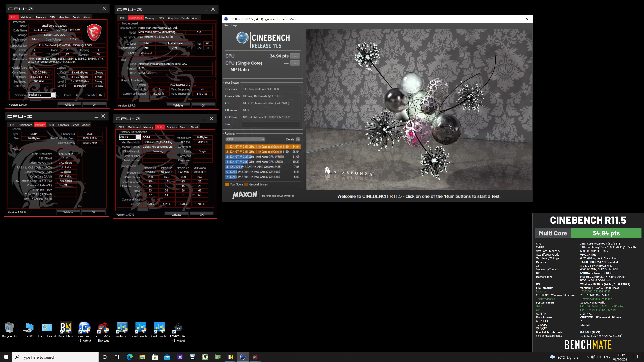Open File Explorer from taskbar

tap(142, 357)
